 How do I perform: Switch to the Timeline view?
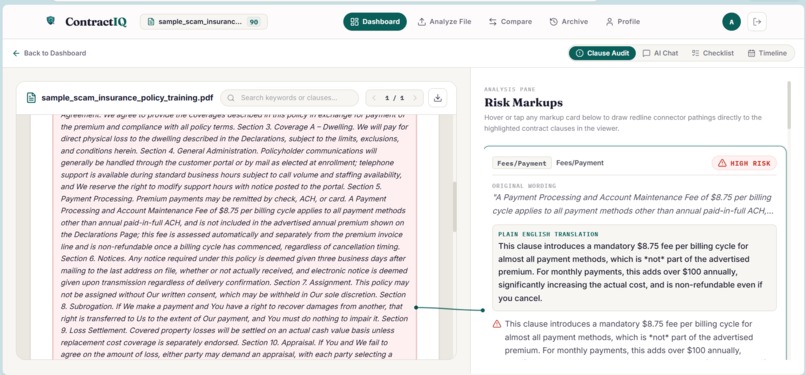(x=767, y=53)
